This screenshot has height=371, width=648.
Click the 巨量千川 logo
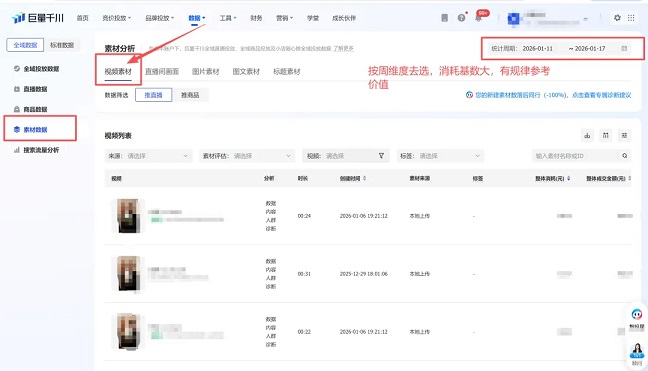[38, 18]
